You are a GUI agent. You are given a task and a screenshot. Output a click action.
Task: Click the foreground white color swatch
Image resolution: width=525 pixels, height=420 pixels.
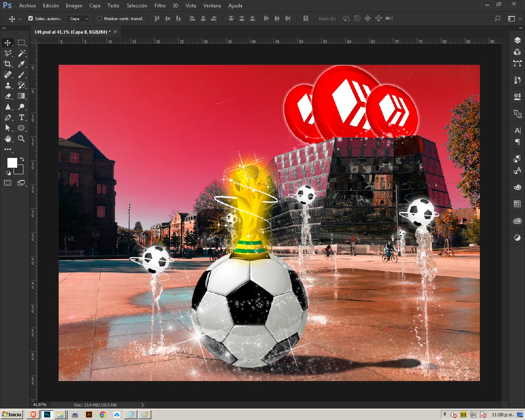11,162
